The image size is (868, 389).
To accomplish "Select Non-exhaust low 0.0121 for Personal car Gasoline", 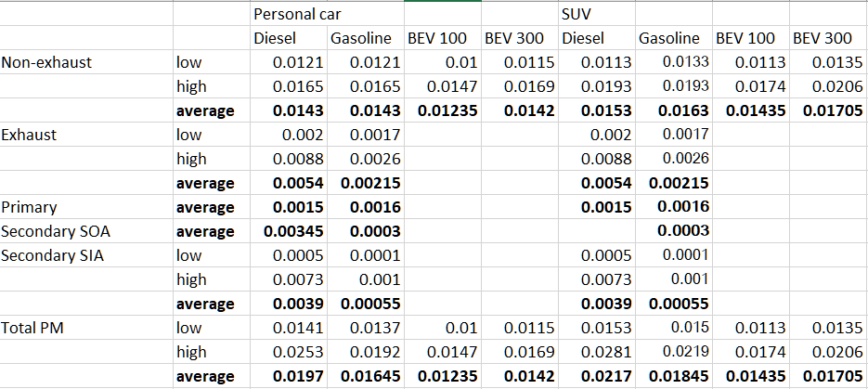I will pos(375,62).
